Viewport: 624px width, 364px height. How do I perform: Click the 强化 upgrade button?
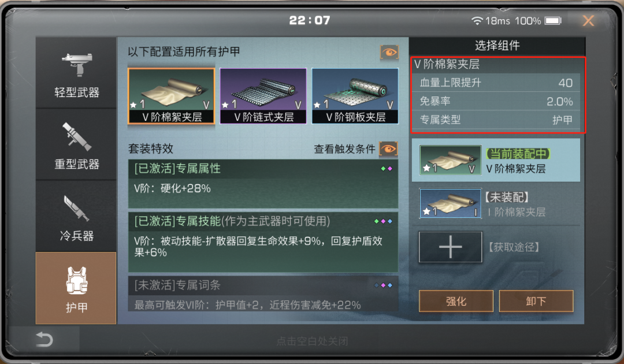pos(456,301)
